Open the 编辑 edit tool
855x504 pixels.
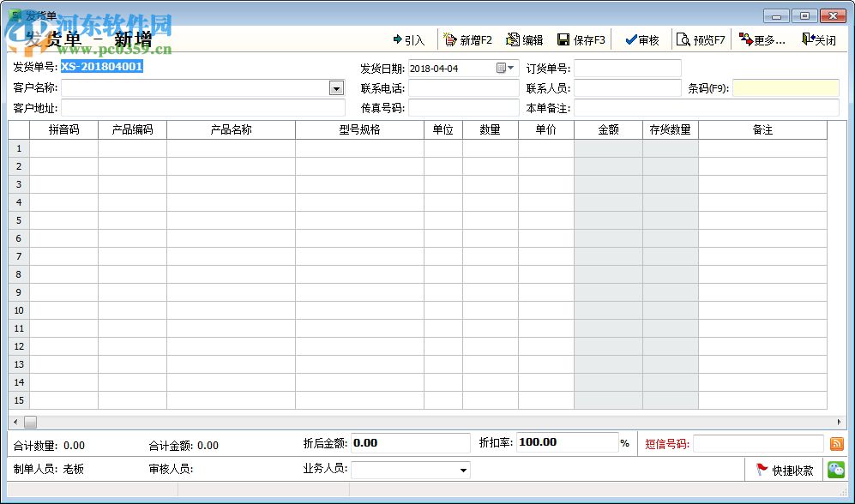(525, 39)
